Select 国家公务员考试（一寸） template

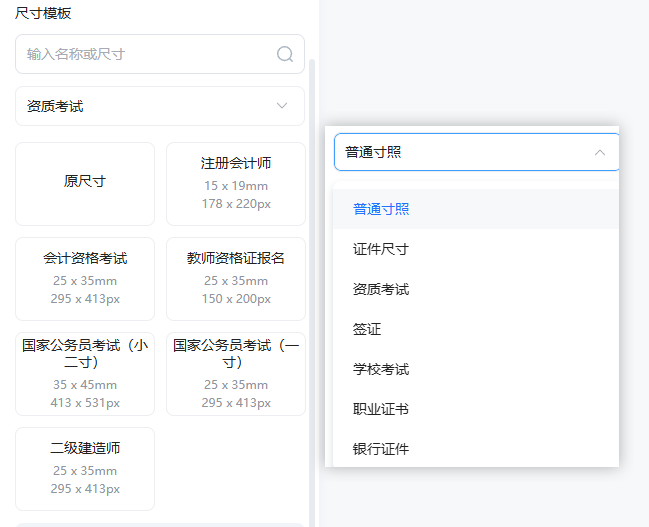click(236, 374)
